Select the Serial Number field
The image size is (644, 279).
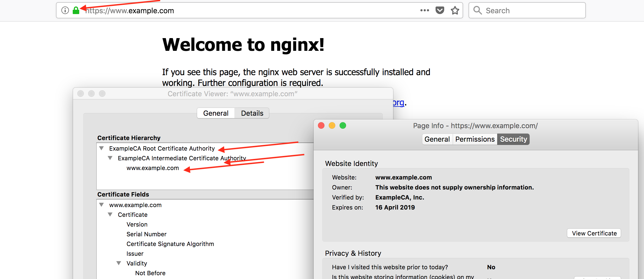click(x=147, y=234)
